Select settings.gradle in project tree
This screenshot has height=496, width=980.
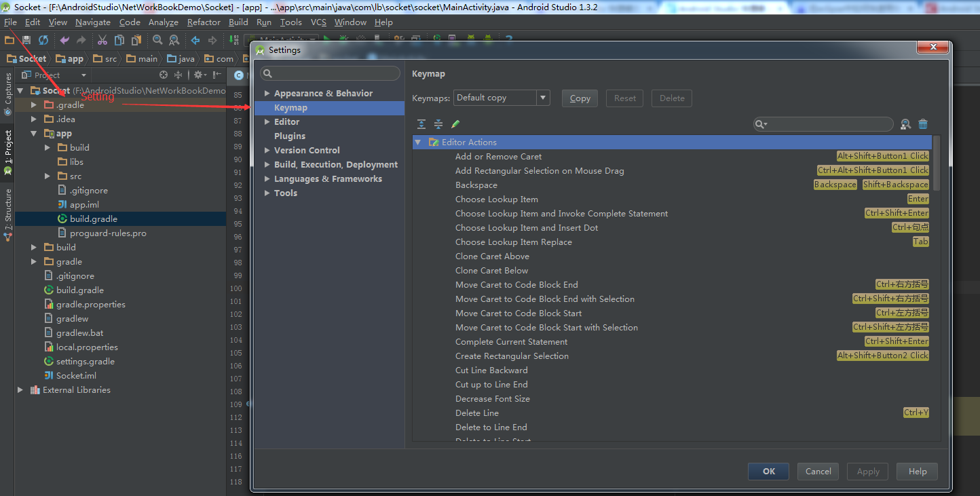click(x=85, y=362)
